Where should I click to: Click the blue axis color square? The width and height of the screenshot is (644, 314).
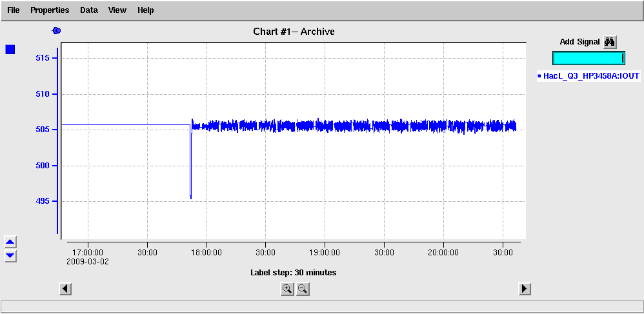(10, 50)
